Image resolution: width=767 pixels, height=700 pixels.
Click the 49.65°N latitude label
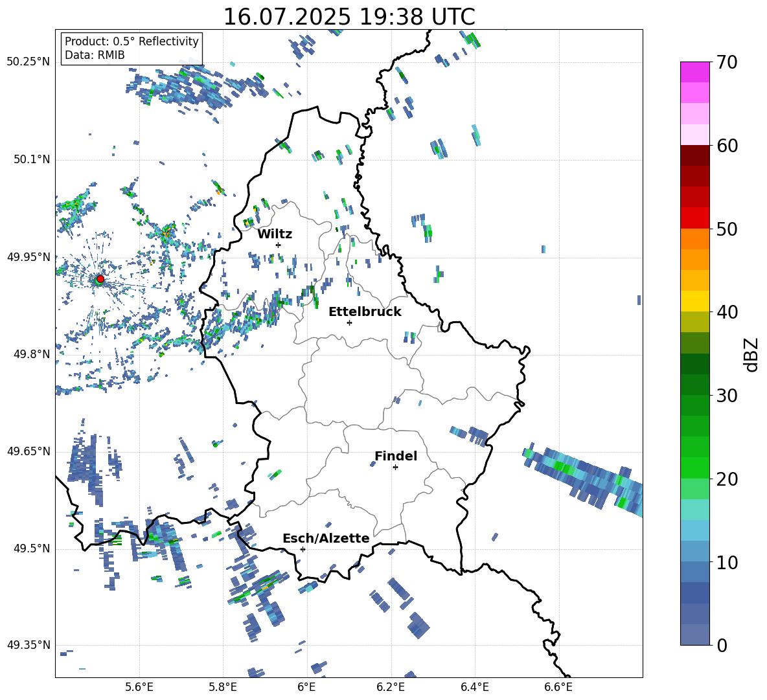coord(29,451)
